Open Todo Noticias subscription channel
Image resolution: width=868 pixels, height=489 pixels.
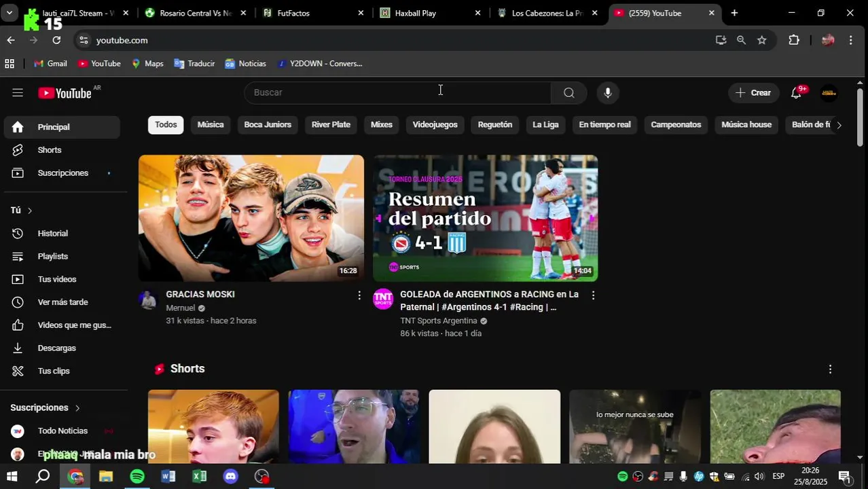(62, 431)
